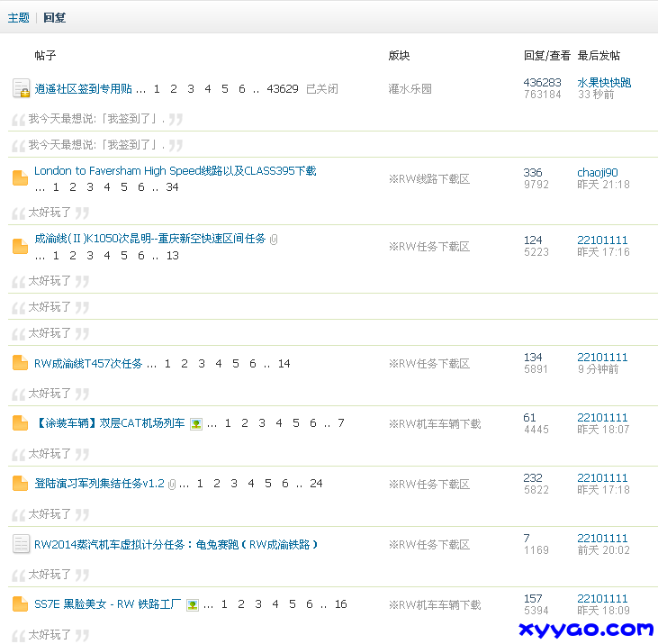Screen dimensions: 658x644
Task: Click image attachment icon on 双层CAT机场列车 thread
Action: coord(196,424)
